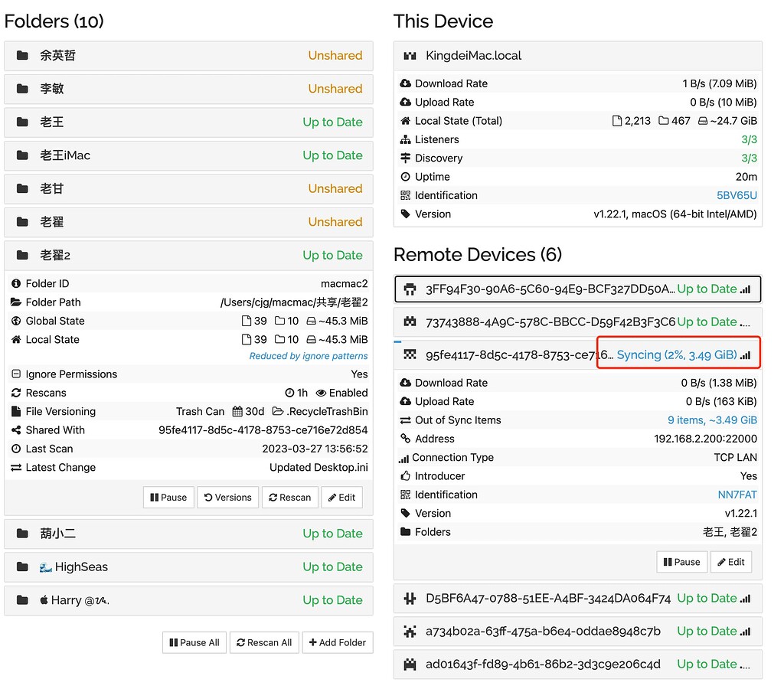Open Versions for the 老翟2 folder
The height and width of the screenshot is (689, 784).
pyautogui.click(x=227, y=498)
